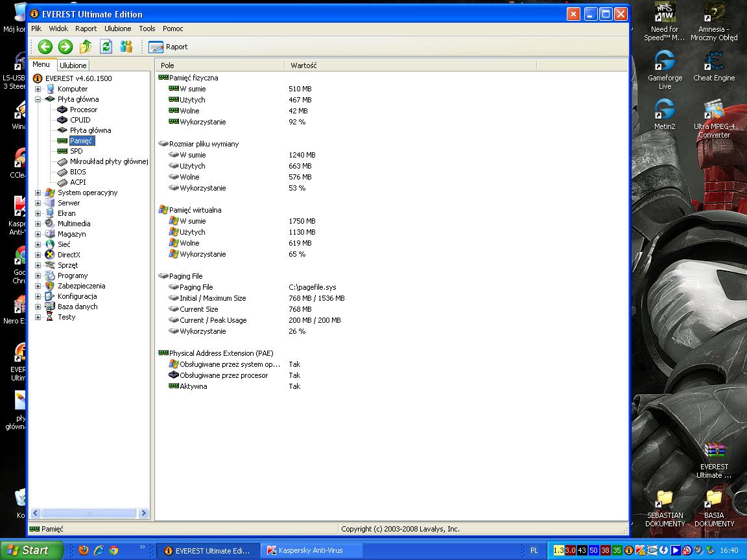This screenshot has width=747, height=560.
Task: Open the Metin2 desktop icon
Action: pyautogui.click(x=665, y=114)
